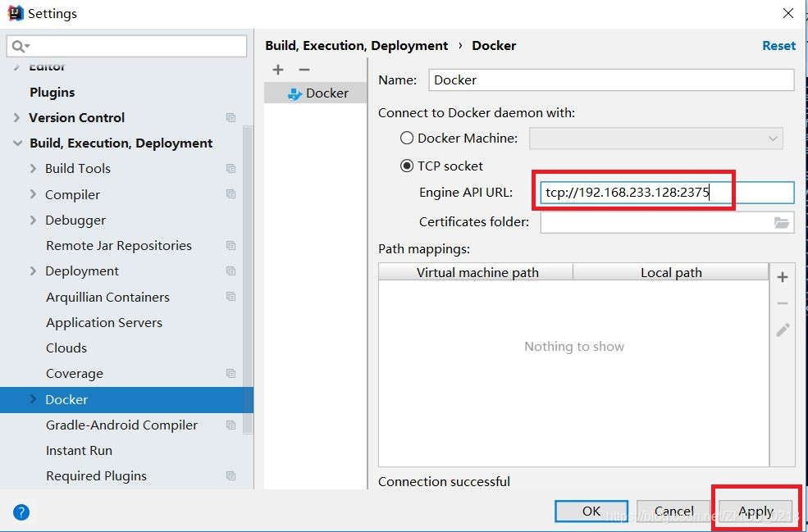Click project-level icon next to Version Control
The height and width of the screenshot is (532, 808).
231,117
